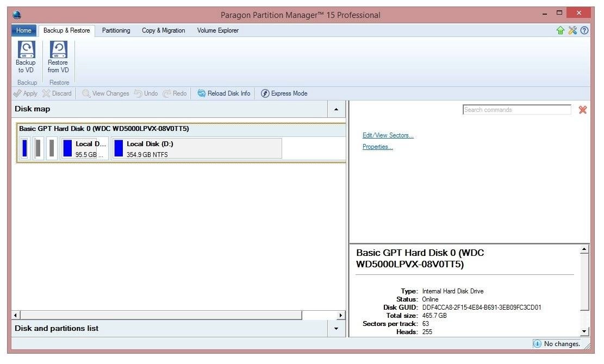Click the details pane scroll-down arrow

click(x=584, y=331)
